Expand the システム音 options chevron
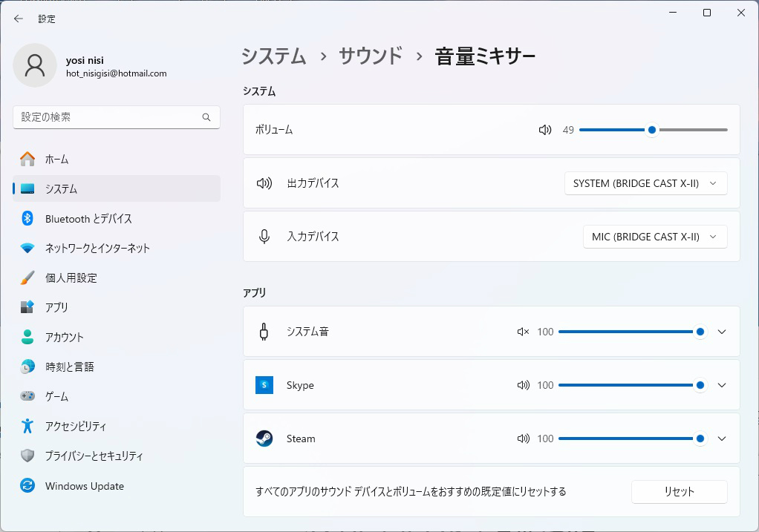The image size is (759, 532). coord(722,332)
